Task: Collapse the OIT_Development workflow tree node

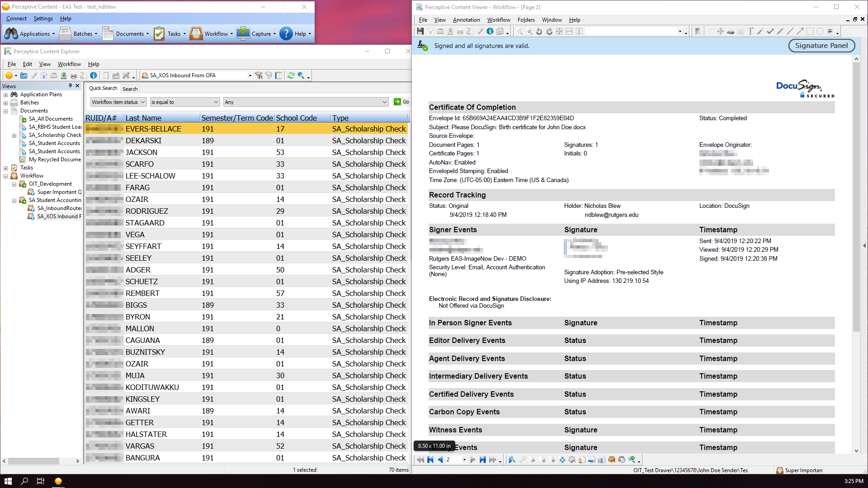Action: (14, 184)
